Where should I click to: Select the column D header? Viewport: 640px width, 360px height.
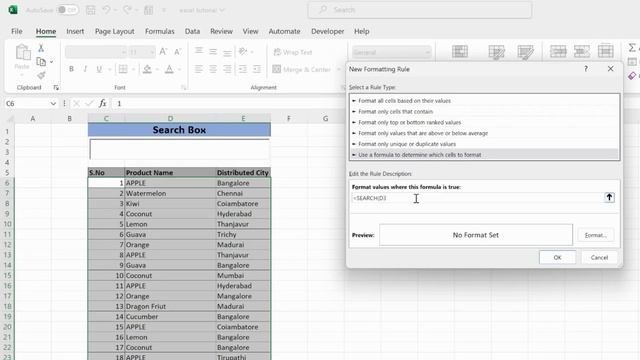[170, 118]
